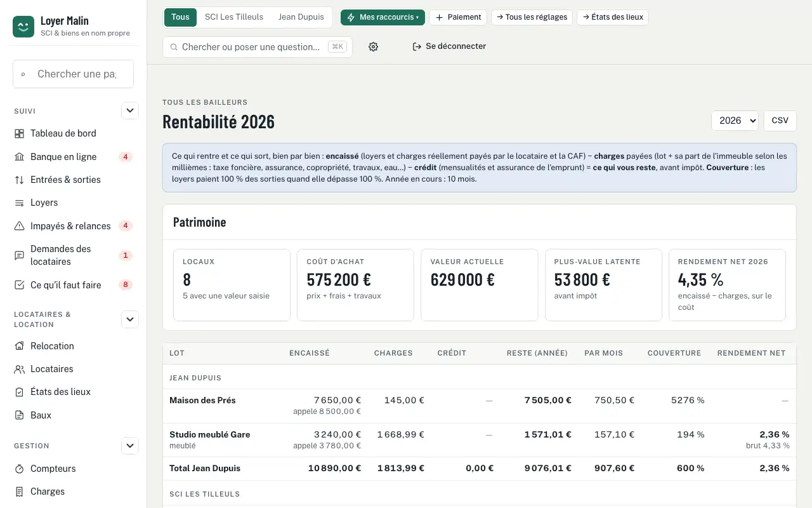Click the Banque en ligne badge 4

click(126, 157)
